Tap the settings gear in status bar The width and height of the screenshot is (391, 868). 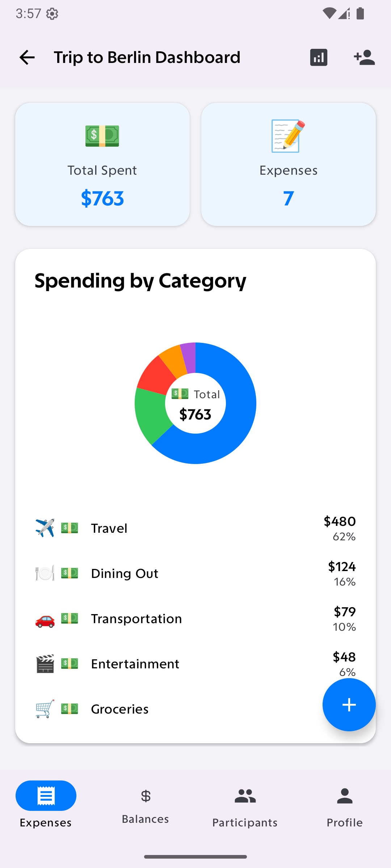(52, 14)
